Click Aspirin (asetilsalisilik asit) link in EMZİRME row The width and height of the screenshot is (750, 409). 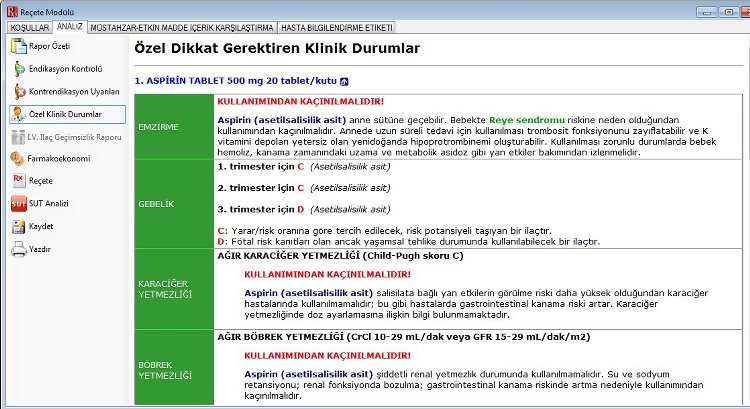pos(281,120)
